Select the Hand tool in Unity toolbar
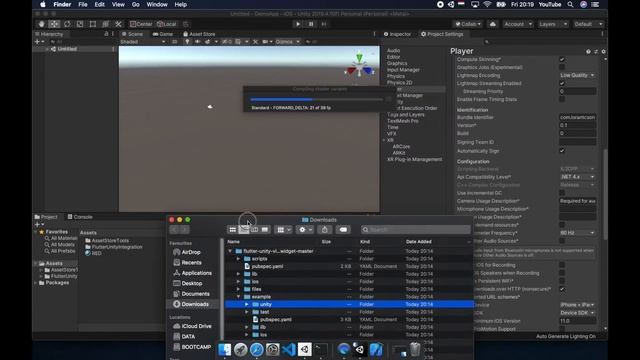 coord(41,24)
